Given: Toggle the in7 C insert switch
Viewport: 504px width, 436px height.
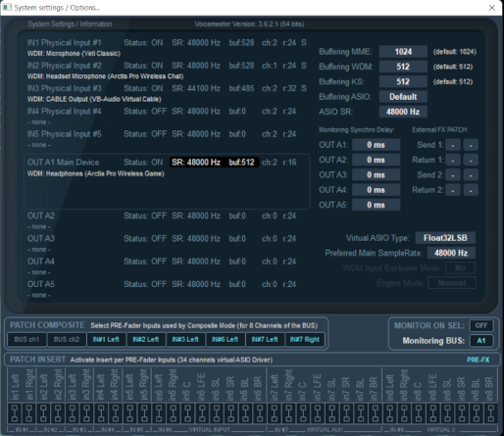Looking at the screenshot, I should point(303,412).
